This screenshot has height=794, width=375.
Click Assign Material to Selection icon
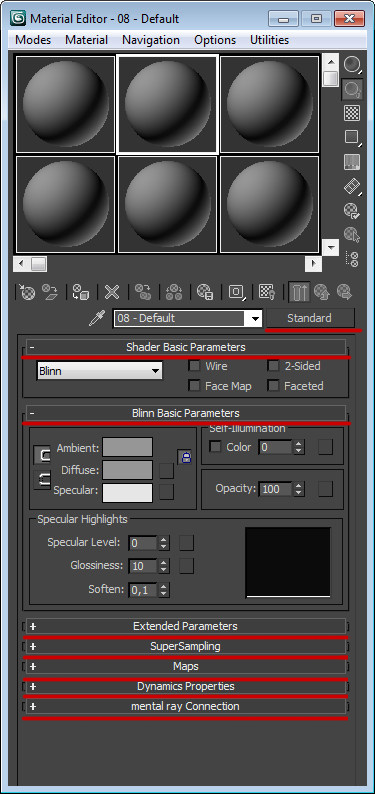coord(80,292)
